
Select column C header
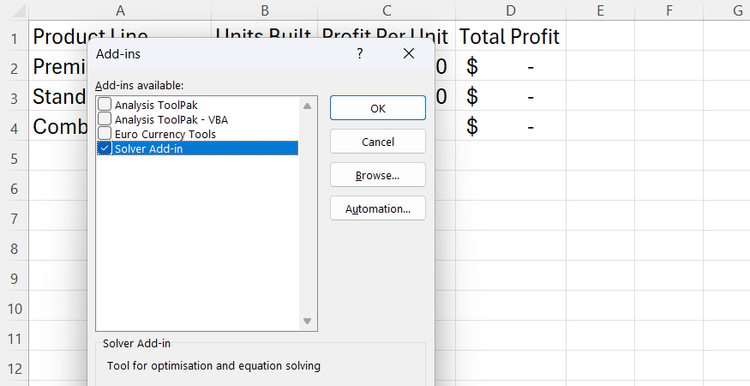point(386,10)
